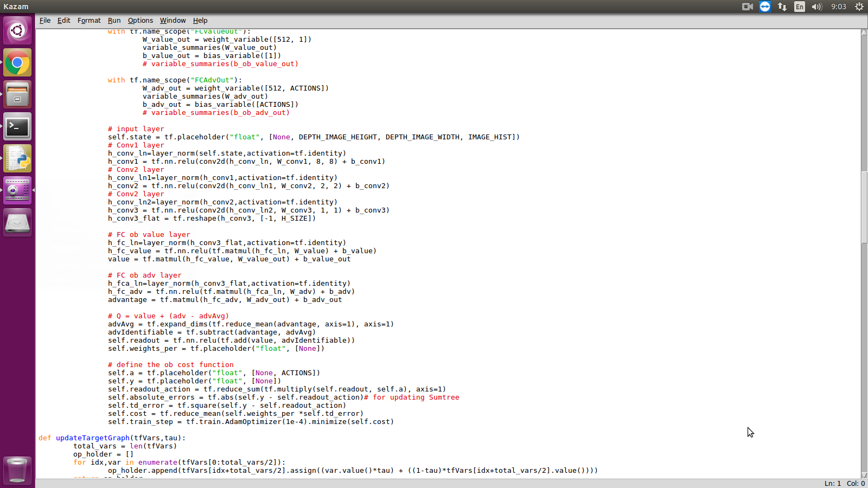
Task: Click 'W_value_out = weight_variable' line
Action: pos(227,39)
